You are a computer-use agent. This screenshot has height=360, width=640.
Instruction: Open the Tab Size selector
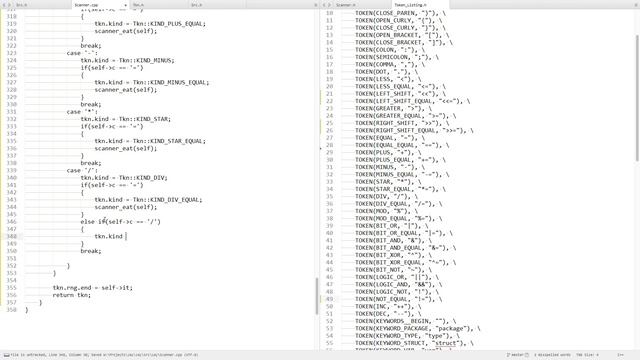(587, 355)
